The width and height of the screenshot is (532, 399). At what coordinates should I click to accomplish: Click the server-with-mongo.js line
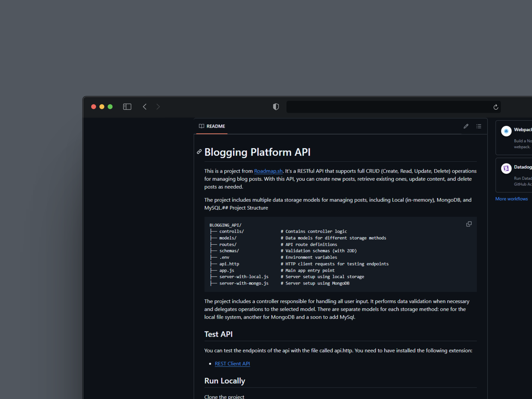point(244,283)
